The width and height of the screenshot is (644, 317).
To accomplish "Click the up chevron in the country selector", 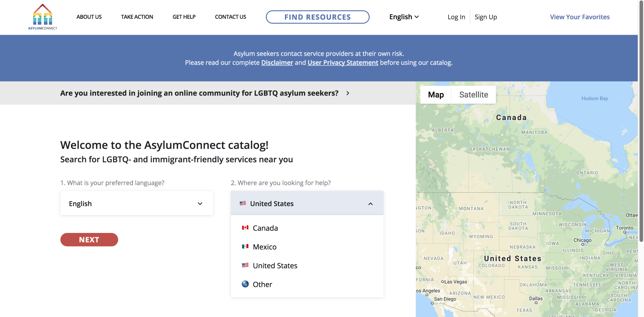I will 370,204.
